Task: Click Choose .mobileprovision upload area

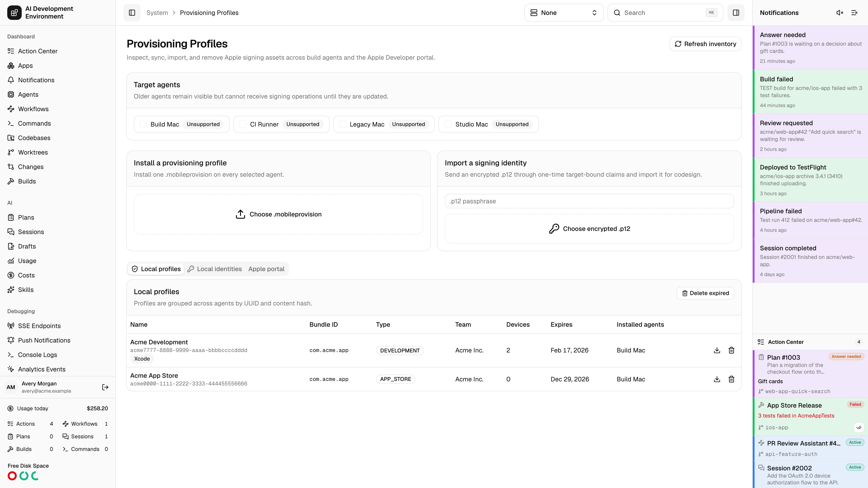Action: (278, 214)
